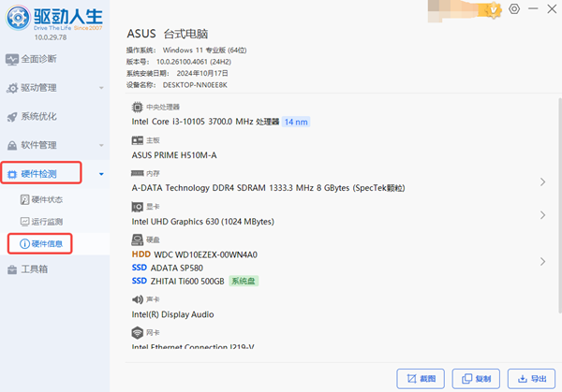Screen dimensions: 562x392
Task: Open the 全面诊断 full diagnosis page
Action: (37, 59)
